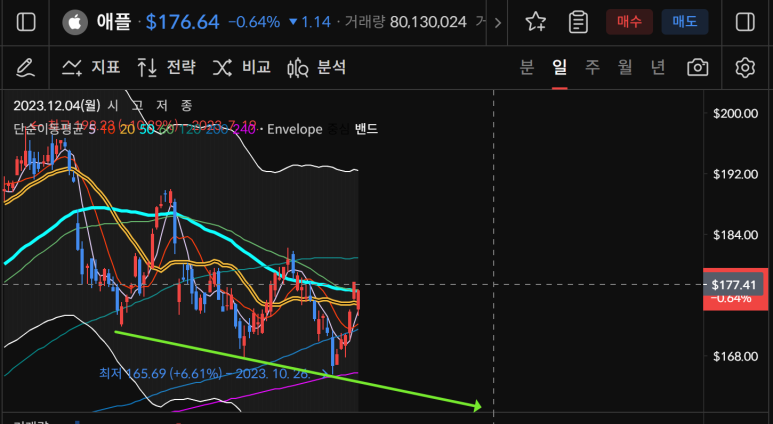Click the $176.64 current price
Image resolution: width=773 pixels, height=424 pixels.
pos(182,22)
